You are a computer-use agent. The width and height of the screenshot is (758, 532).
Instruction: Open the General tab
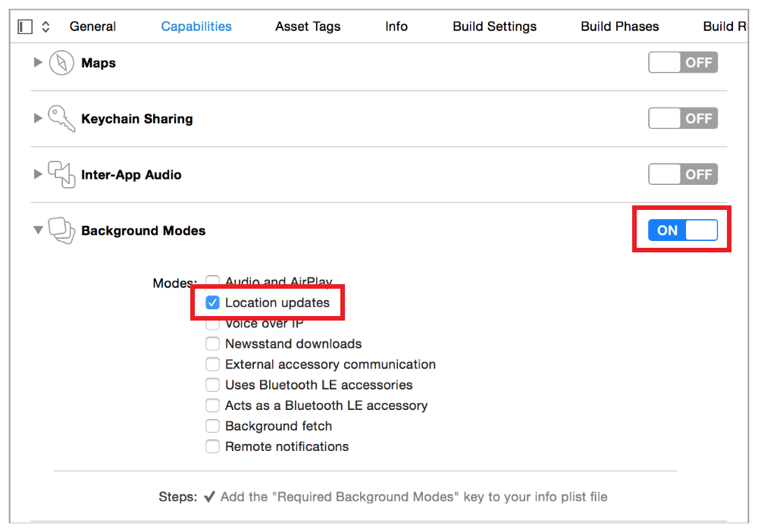pos(92,26)
